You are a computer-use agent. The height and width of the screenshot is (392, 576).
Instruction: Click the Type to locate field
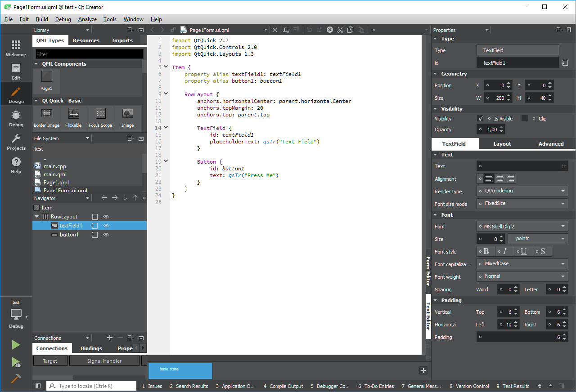point(91,386)
